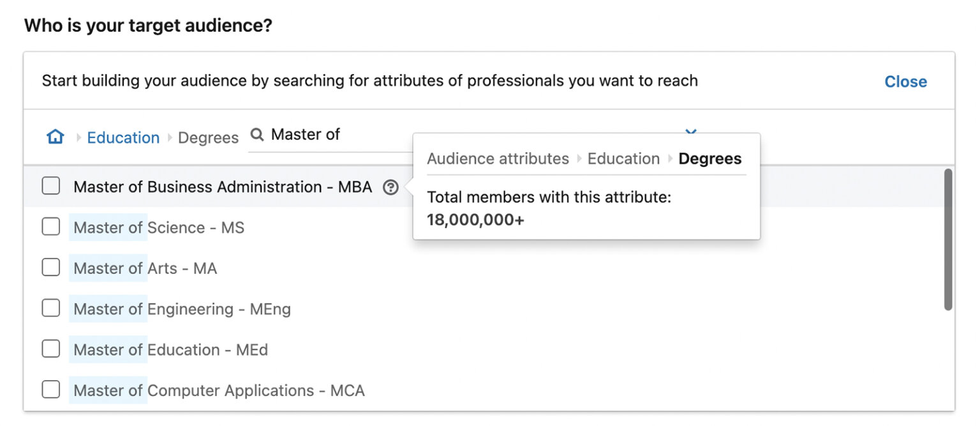The width and height of the screenshot is (980, 426).
Task: Check the Master of Computer Applications - MCA checkbox
Action: click(50, 390)
